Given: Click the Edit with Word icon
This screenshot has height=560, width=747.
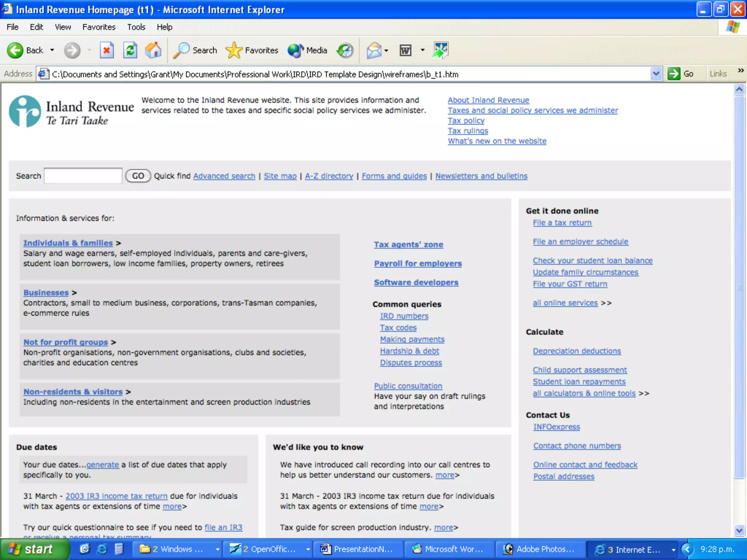Looking at the screenshot, I should 405,50.
